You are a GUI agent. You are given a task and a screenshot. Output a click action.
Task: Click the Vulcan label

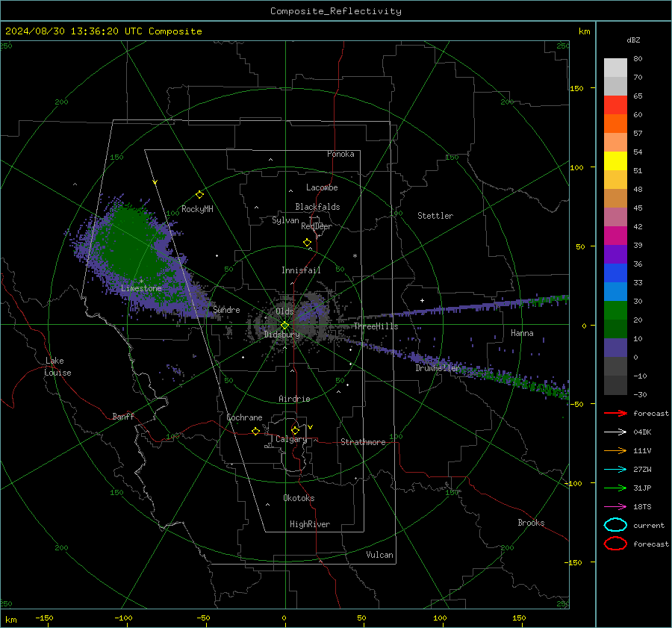point(380,555)
